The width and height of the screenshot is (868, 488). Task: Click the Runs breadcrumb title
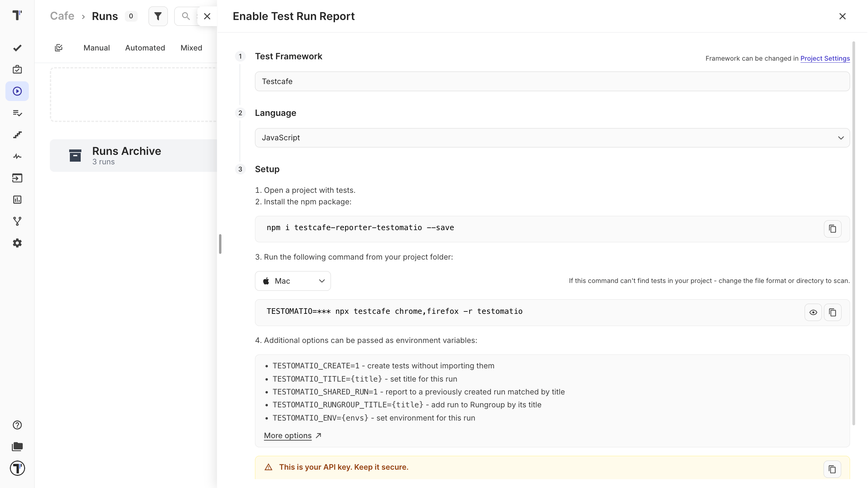click(x=105, y=16)
